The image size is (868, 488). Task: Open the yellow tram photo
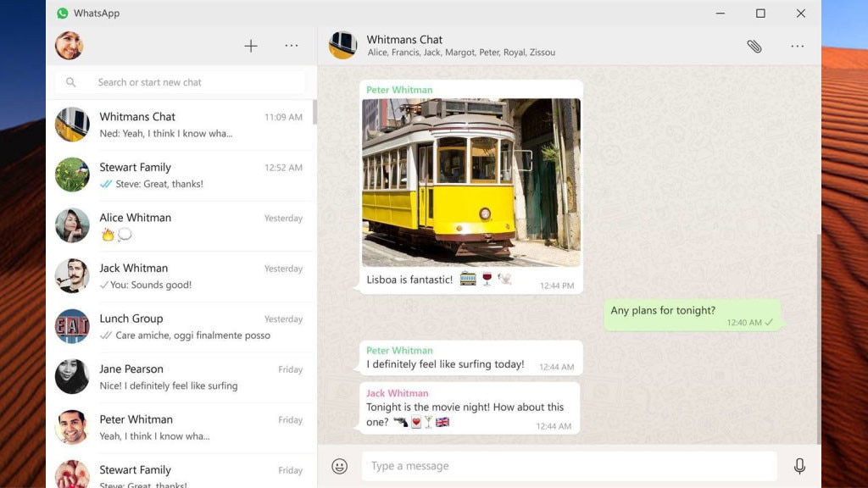coord(471,182)
